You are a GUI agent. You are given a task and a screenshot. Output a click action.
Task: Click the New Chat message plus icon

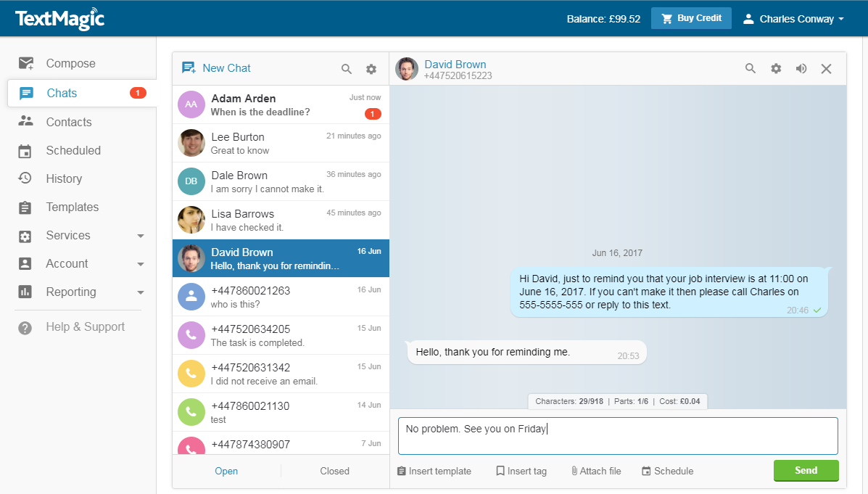189,68
